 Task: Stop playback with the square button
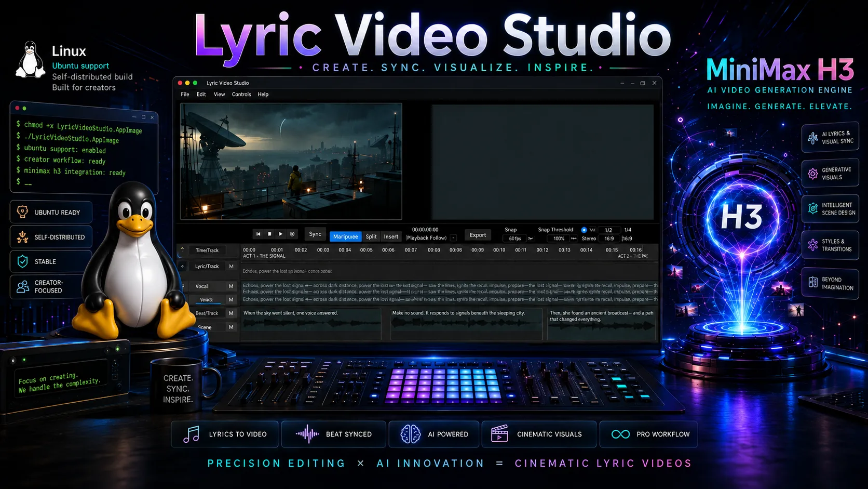click(269, 234)
